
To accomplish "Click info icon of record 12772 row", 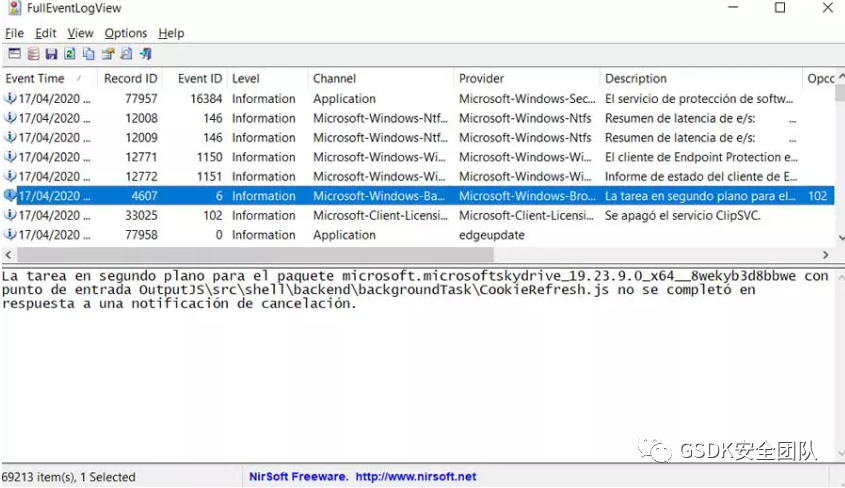I will click(10, 176).
